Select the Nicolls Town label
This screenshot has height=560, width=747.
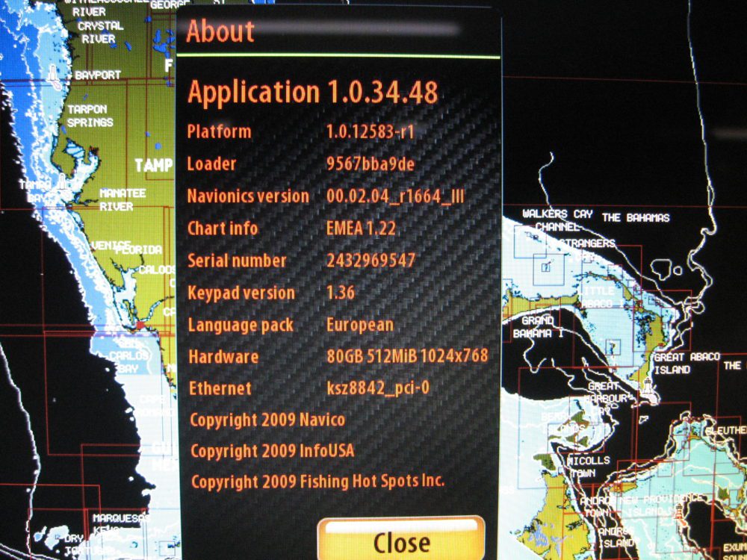tap(588, 467)
